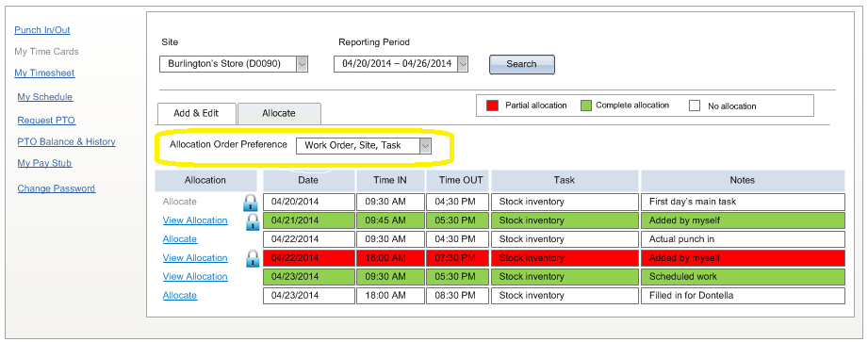The height and width of the screenshot is (342, 868).
Task: Switch to the Add & Edit tab
Action: point(197,113)
